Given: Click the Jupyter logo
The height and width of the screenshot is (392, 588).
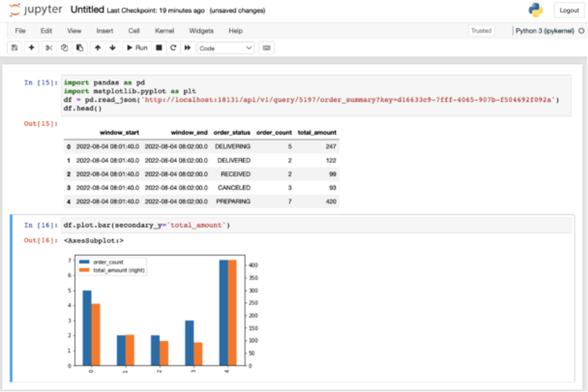Looking at the screenshot, I should 35,10.
